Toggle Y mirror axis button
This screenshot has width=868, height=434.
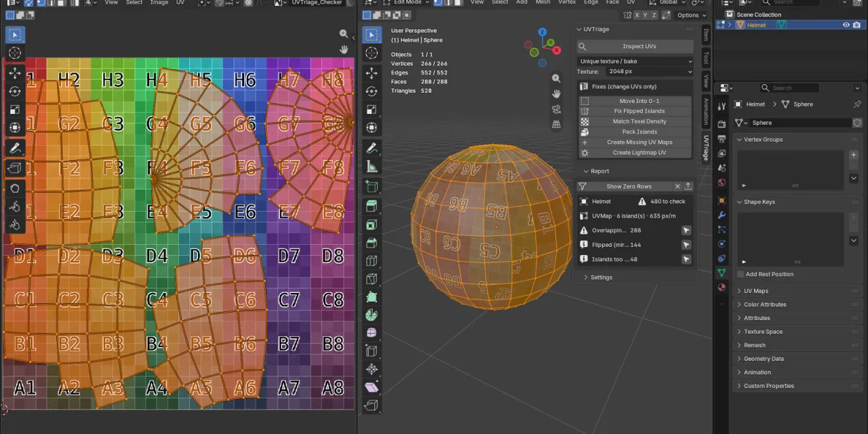click(x=646, y=15)
